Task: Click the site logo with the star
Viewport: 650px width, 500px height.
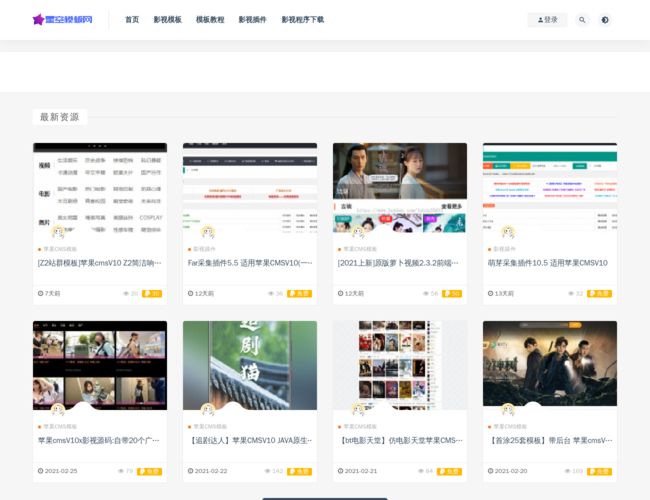Action: click(x=63, y=19)
